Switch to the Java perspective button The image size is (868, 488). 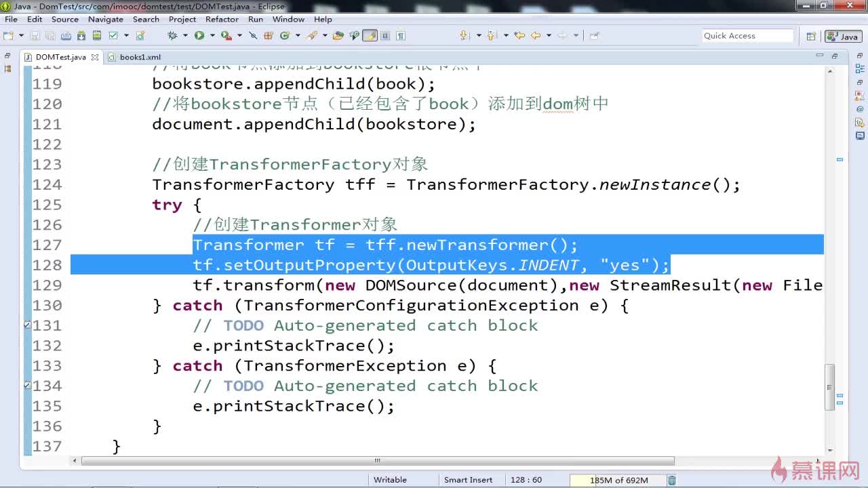[x=842, y=36]
